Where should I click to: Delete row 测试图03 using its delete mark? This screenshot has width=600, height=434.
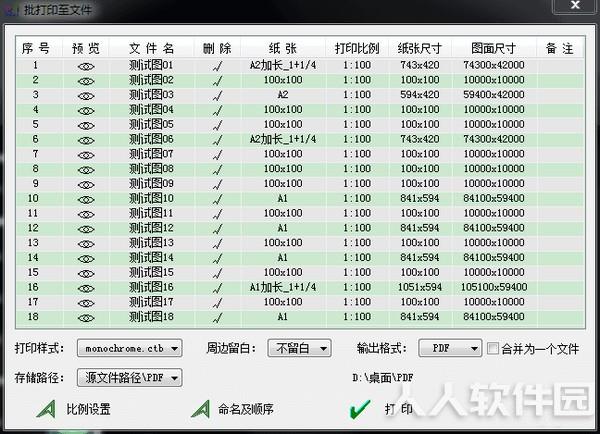click(217, 96)
